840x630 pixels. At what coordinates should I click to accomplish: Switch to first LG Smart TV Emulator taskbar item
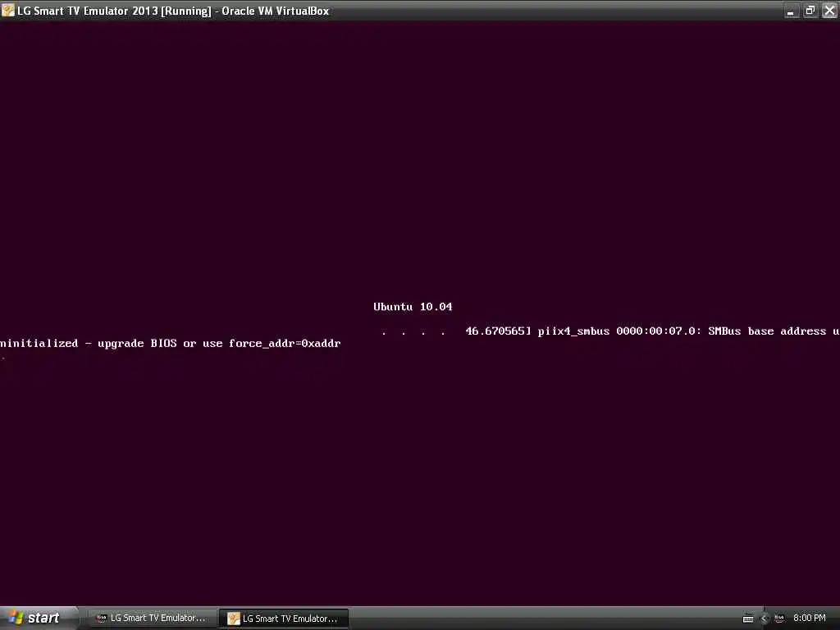click(152, 619)
